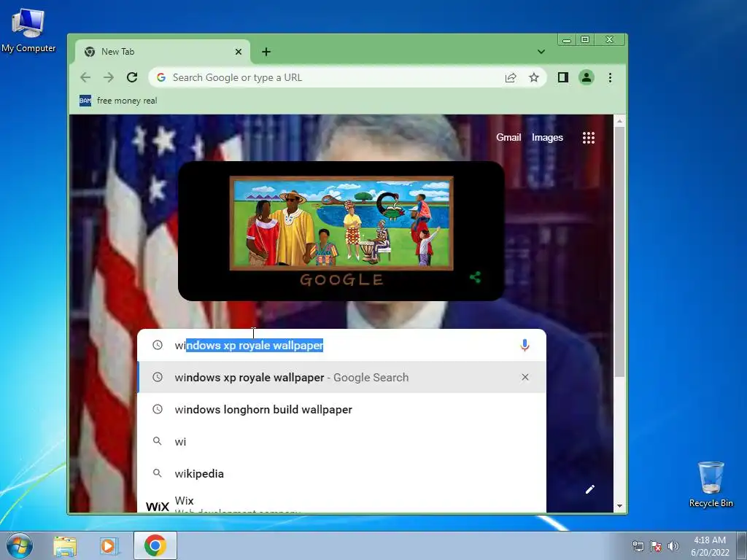Expand the tab search dropdown arrow
This screenshot has width=747, height=560.
[541, 52]
